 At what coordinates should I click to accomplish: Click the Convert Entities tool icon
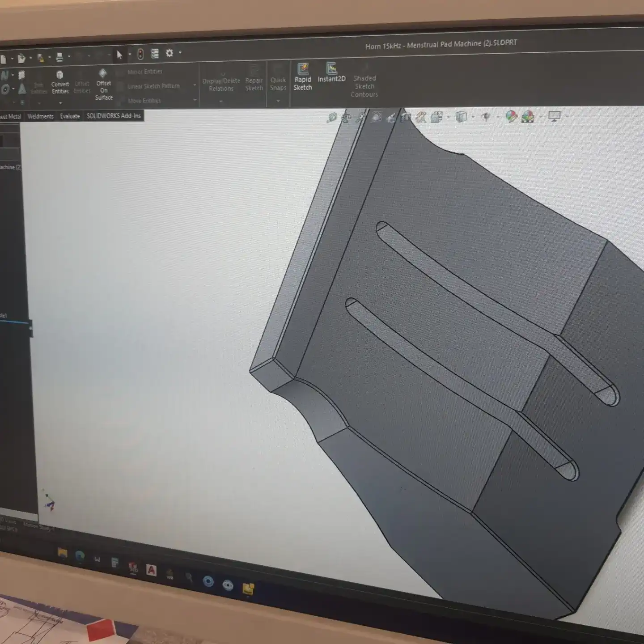[60, 75]
